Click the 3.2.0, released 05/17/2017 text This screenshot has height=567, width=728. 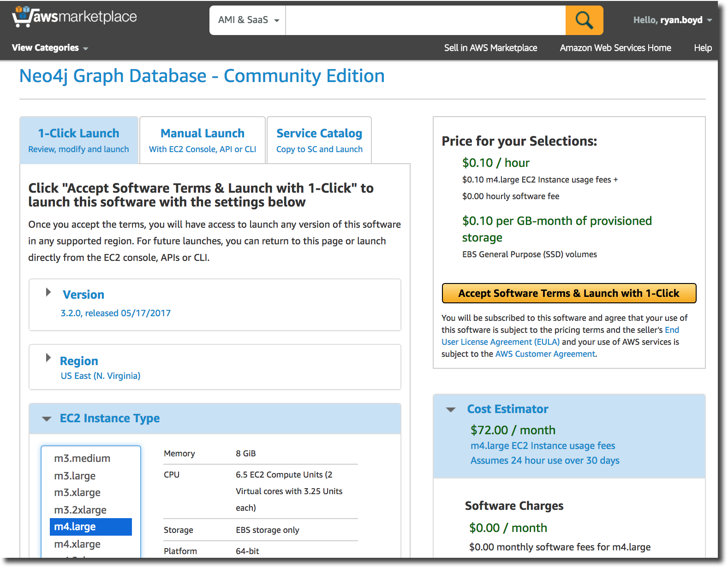116,313
